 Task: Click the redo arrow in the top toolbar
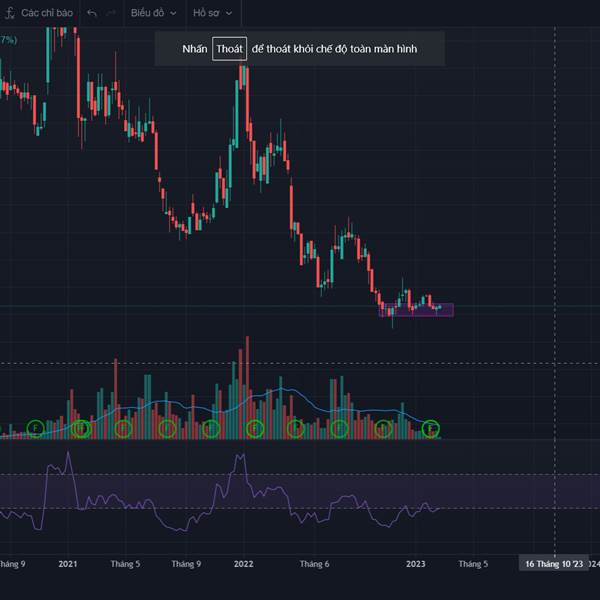pyautogui.click(x=111, y=13)
